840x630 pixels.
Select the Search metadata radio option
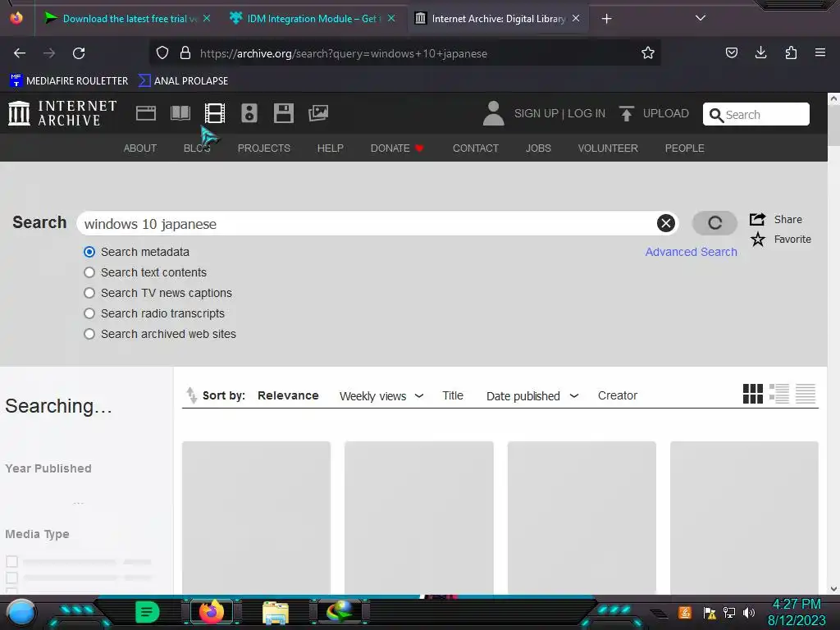pyautogui.click(x=89, y=252)
